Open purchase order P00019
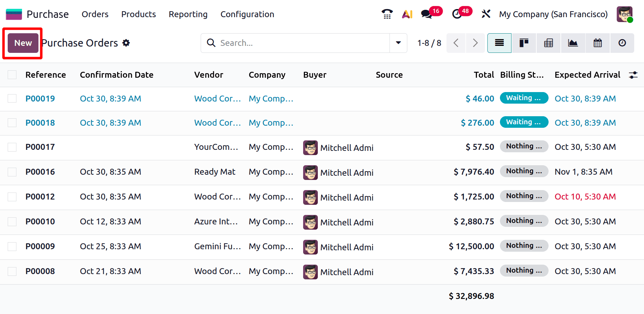644x314 pixels. tap(40, 99)
